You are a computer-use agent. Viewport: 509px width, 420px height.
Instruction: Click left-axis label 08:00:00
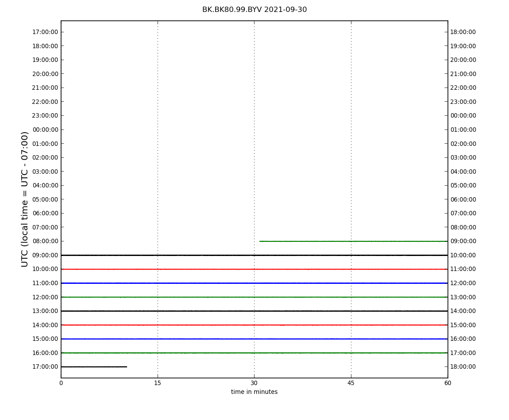[x=45, y=241]
